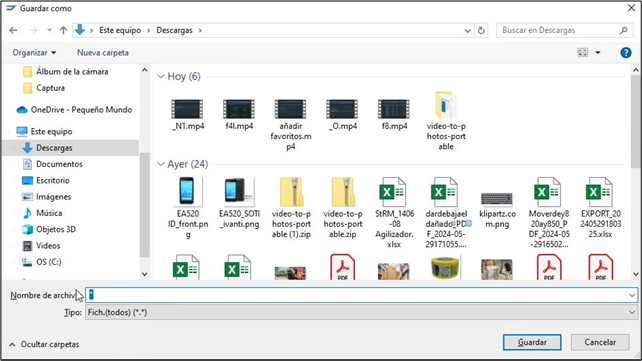The image size is (642, 361).
Task: Open Tipo file type dropdown
Action: coord(362,313)
